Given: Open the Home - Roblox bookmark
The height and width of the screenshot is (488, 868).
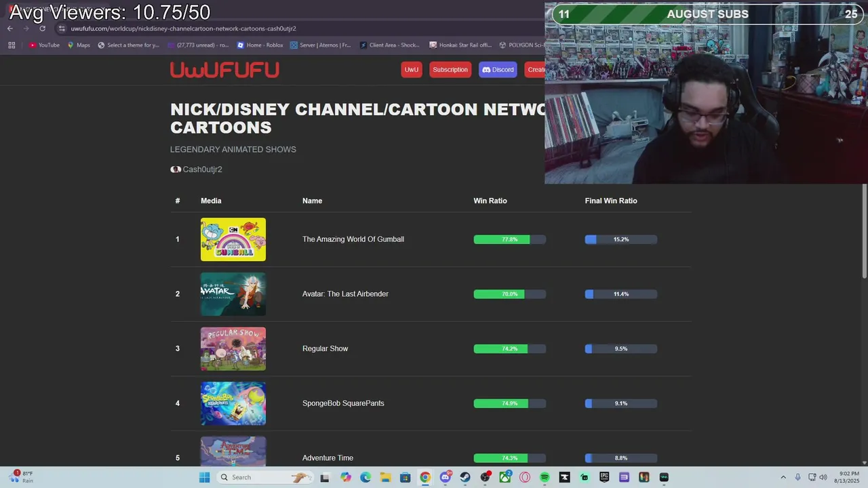Looking at the screenshot, I should click(260, 45).
